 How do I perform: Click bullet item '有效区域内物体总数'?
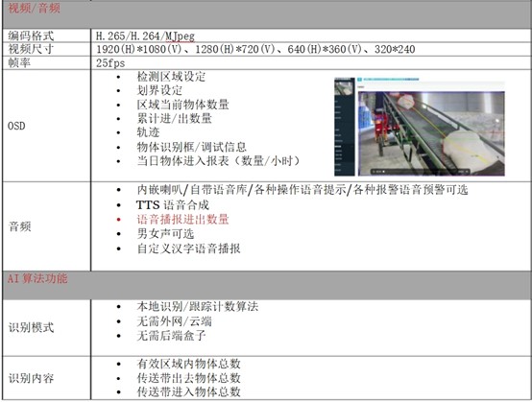pyautogui.click(x=188, y=364)
